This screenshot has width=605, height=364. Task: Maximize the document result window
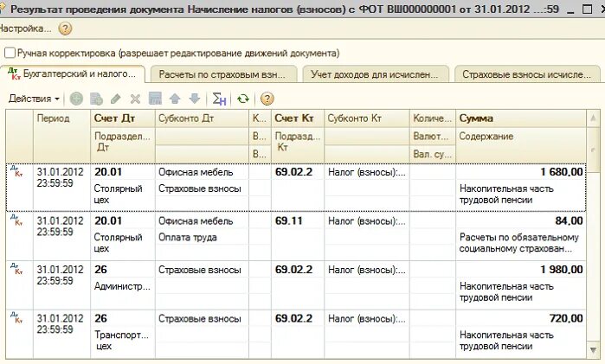coord(587,10)
